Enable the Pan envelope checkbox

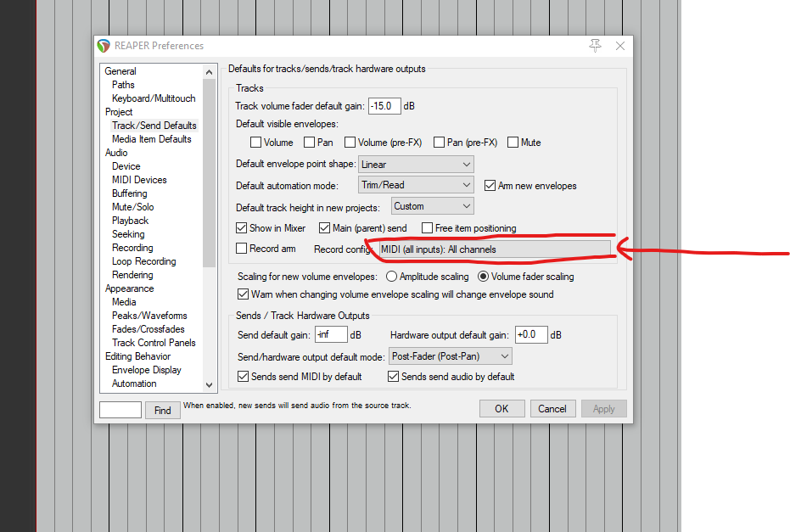(310, 143)
